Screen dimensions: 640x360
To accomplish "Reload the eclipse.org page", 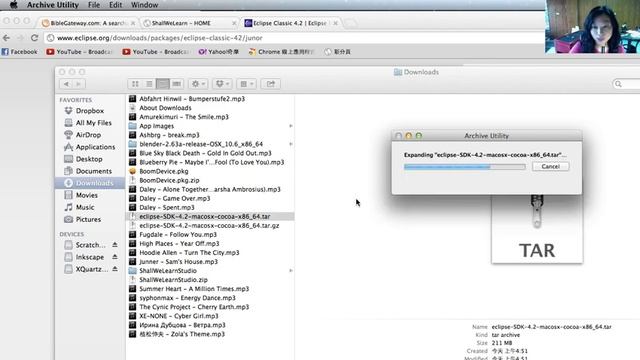I will (34, 38).
